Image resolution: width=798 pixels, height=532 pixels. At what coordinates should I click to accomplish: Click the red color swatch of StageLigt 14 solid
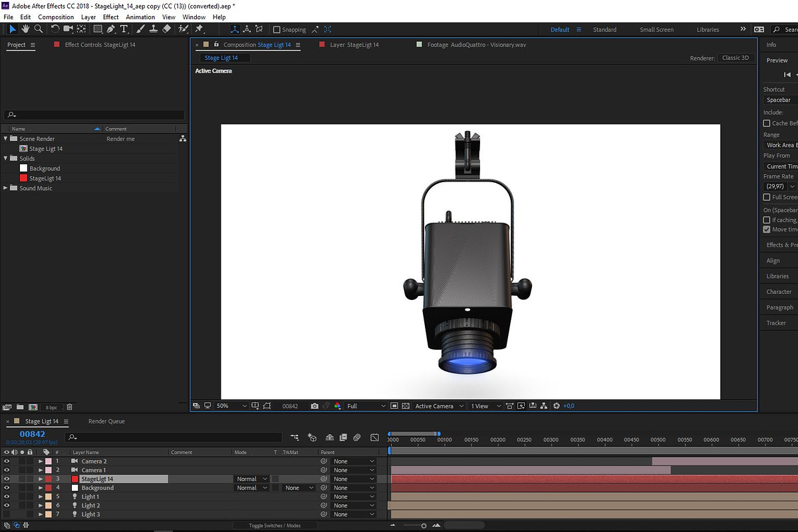pos(23,178)
